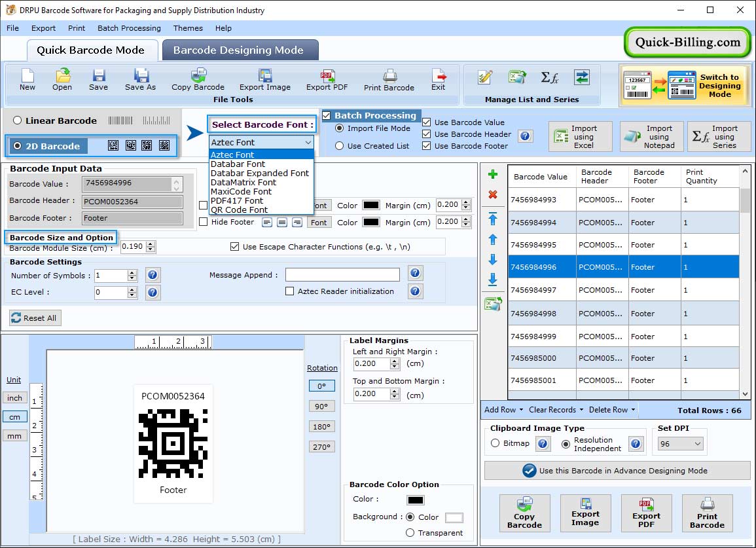The image size is (756, 548).
Task: Click Use this Barcode in Advance Designing Mode
Action: (617, 470)
